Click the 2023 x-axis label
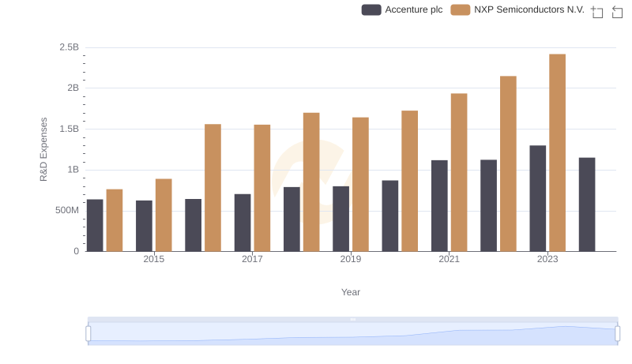The image size is (632, 364). click(x=547, y=259)
